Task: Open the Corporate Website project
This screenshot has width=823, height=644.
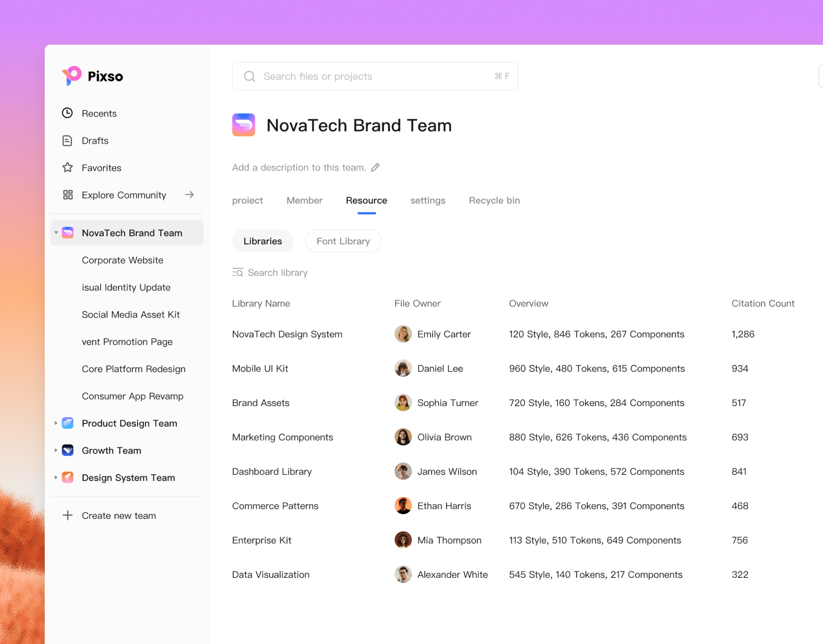Action: 122,260
